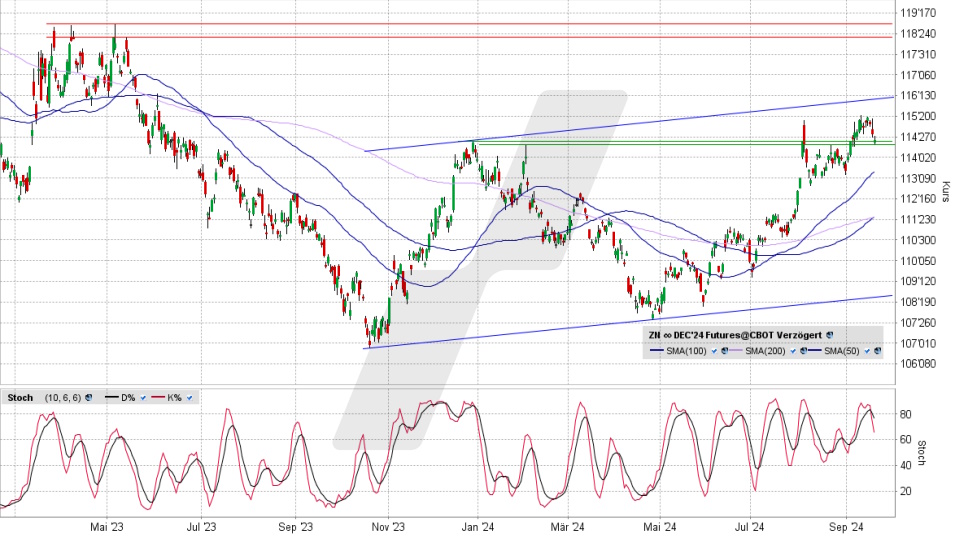
Task: Click the globe icon after SMA(100) checkbox
Action: coord(724,351)
